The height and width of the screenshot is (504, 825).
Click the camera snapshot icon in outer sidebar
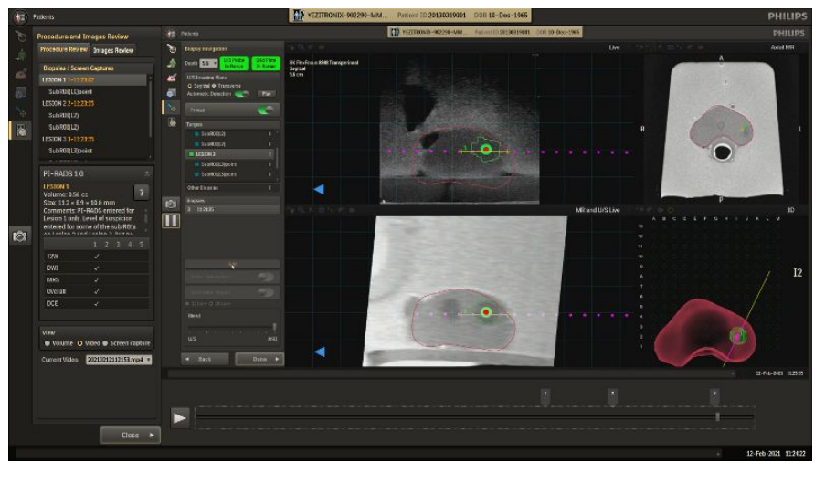tap(20, 236)
